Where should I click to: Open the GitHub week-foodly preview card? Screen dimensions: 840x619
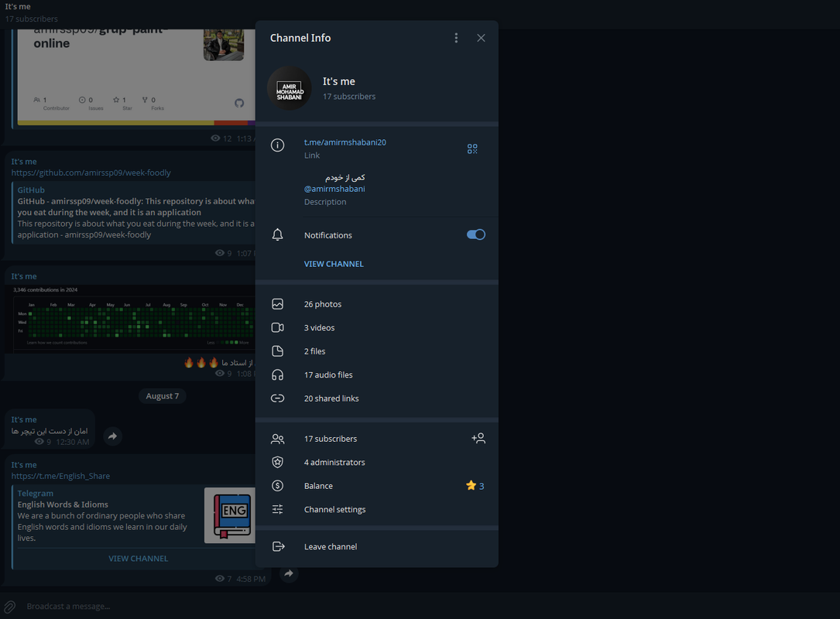click(134, 213)
